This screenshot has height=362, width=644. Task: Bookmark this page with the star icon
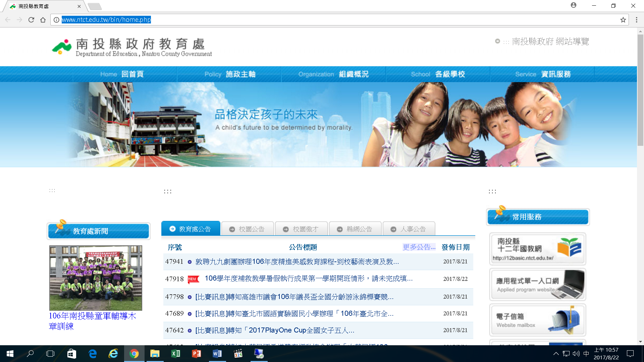623,20
